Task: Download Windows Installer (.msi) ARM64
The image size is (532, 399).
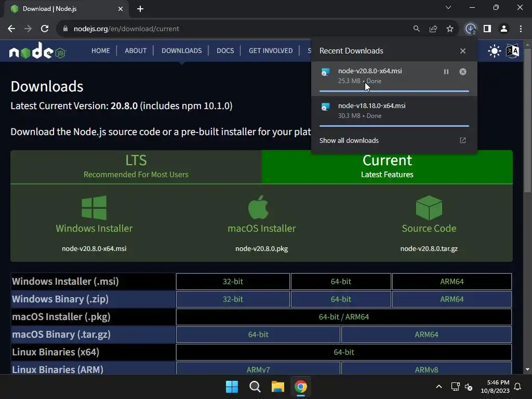Action: pyautogui.click(x=452, y=282)
